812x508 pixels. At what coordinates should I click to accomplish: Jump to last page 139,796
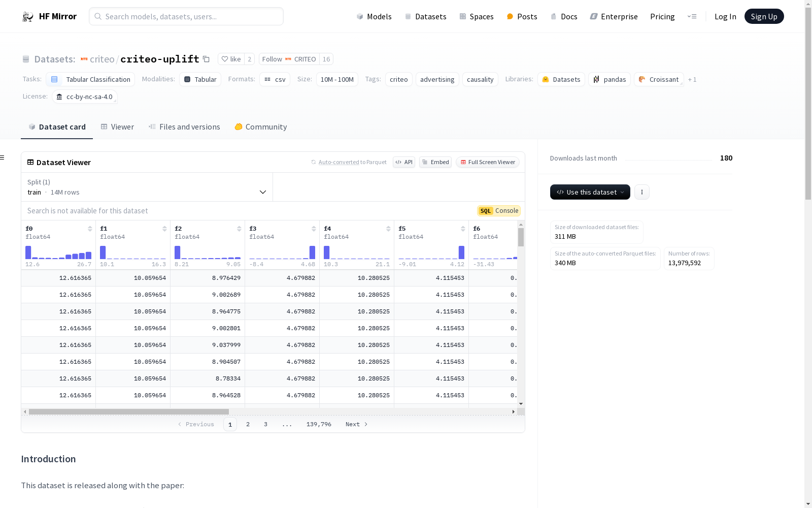click(319, 424)
